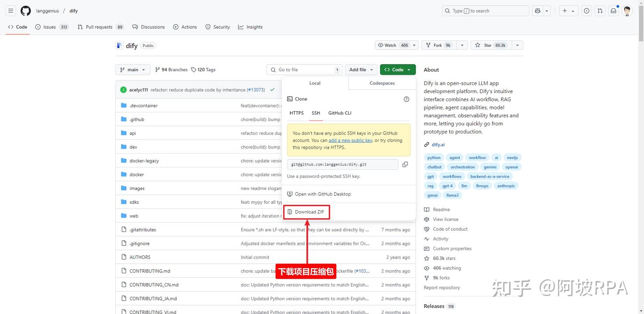Click the .devcontainer folder icon
The height and width of the screenshot is (314, 644).
[x=124, y=105]
